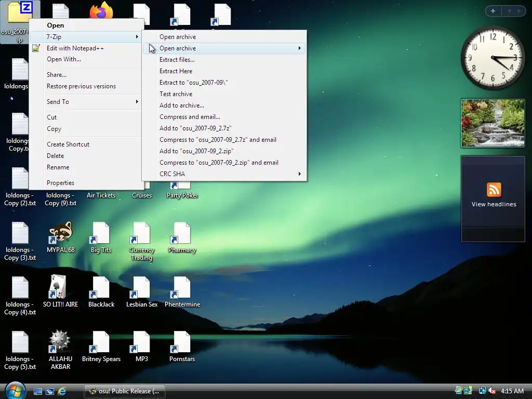Choose Extract to "osu_2007-09\"
The height and width of the screenshot is (399, 532).
pyautogui.click(x=224, y=83)
